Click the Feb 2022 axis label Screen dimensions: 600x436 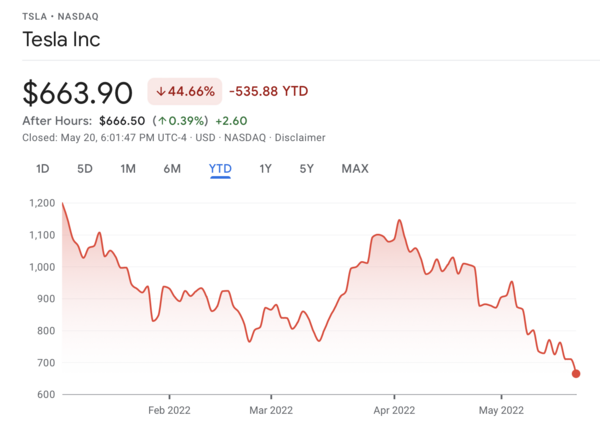click(x=169, y=409)
